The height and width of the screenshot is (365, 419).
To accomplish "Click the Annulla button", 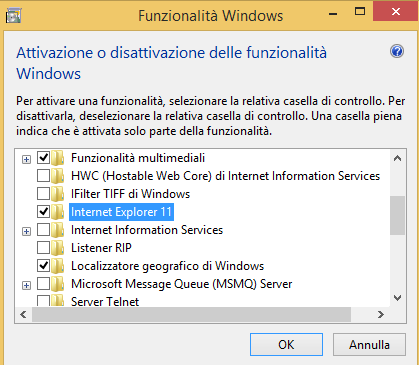I will point(369,344).
